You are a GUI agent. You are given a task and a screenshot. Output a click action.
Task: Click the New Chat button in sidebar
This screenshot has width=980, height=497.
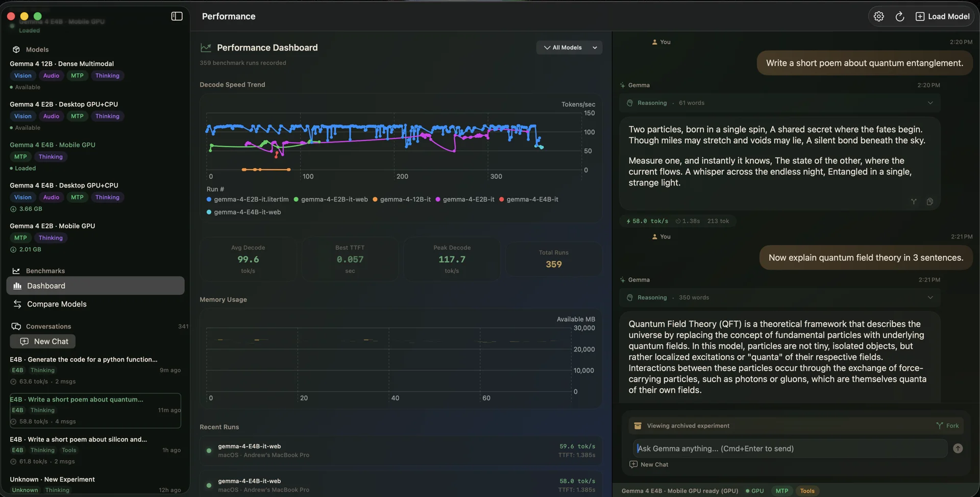[43, 341]
